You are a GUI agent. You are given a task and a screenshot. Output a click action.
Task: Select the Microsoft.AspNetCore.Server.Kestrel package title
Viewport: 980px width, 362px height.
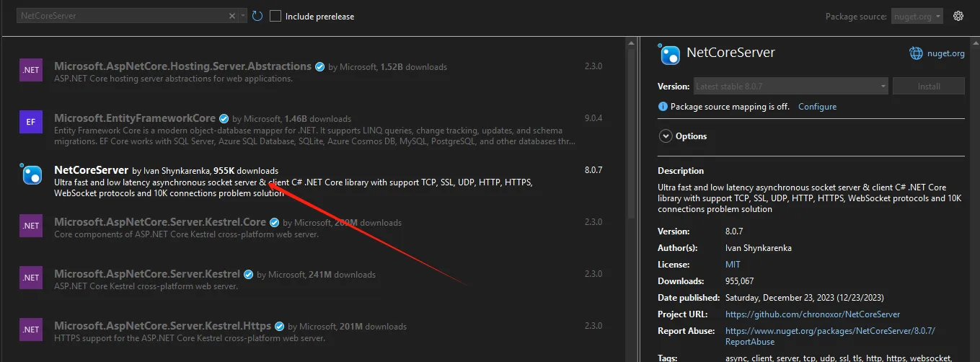[x=147, y=274]
